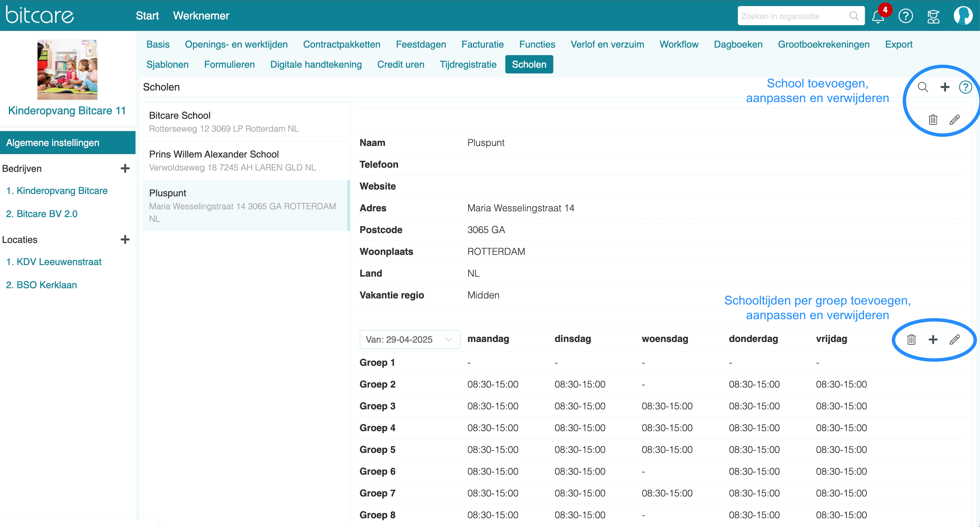Screen dimensions: 980x527
Task: Delete school times with trash icon
Action: [x=912, y=339]
